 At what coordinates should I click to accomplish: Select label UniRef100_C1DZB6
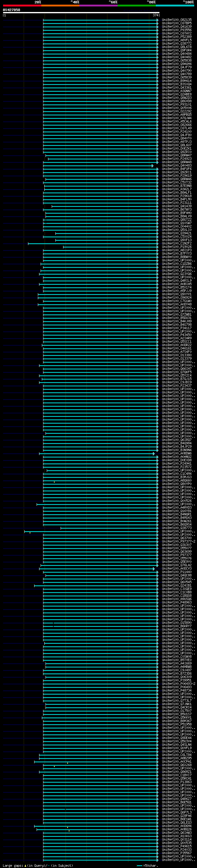(x=177, y=264)
